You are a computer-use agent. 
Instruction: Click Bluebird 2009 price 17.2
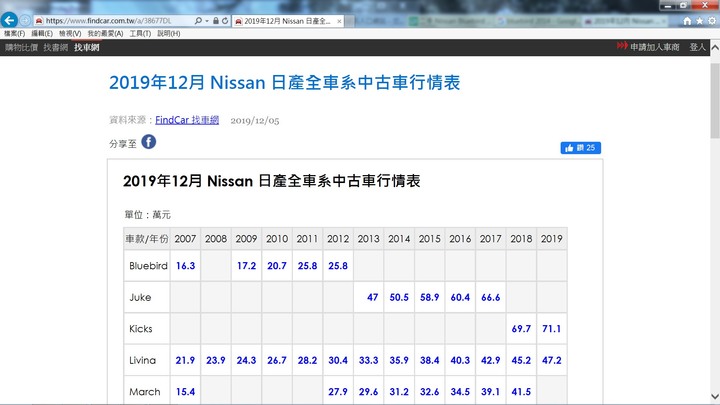(247, 266)
